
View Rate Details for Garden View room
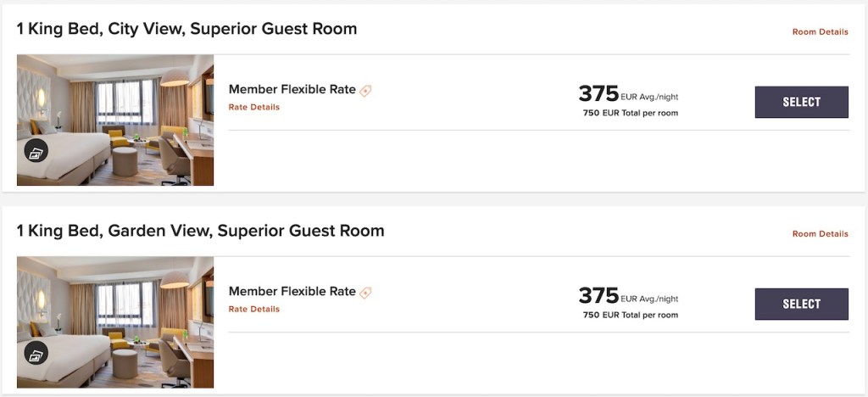[254, 310]
